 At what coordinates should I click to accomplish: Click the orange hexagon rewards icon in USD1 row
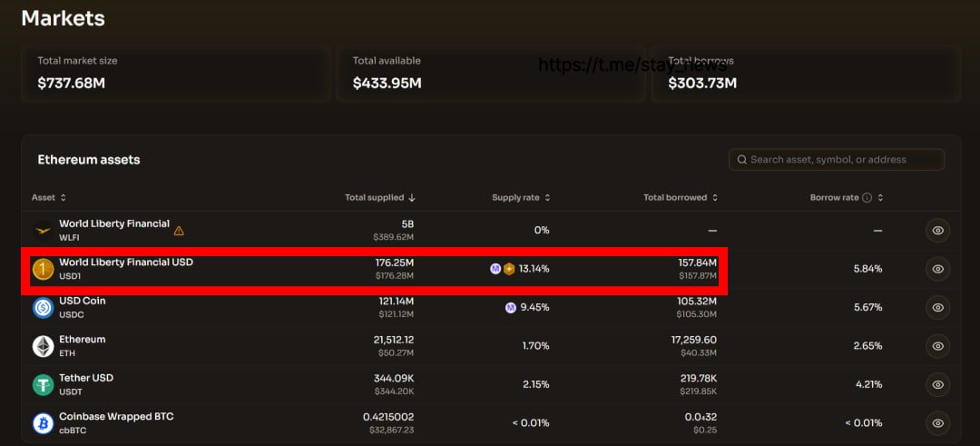[509, 269]
